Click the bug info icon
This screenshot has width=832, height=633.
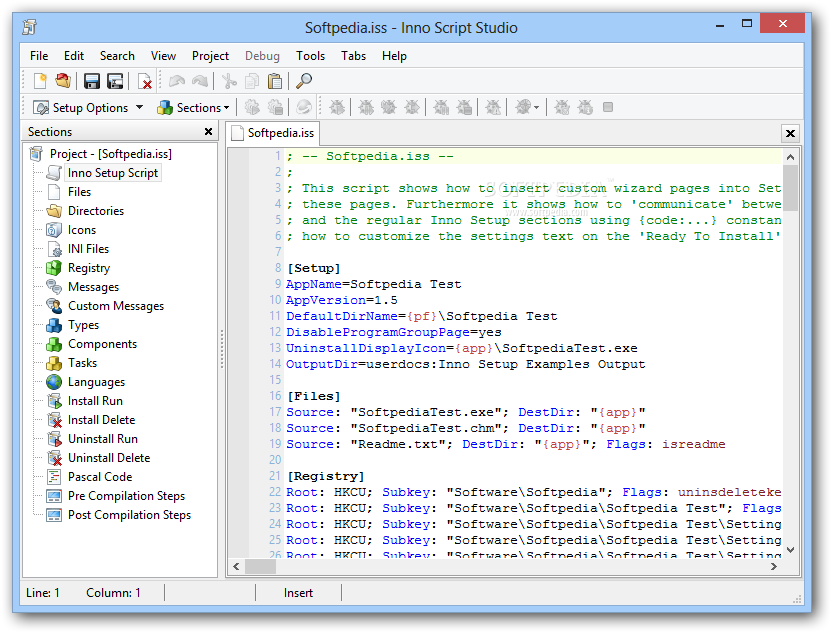click(x=585, y=108)
